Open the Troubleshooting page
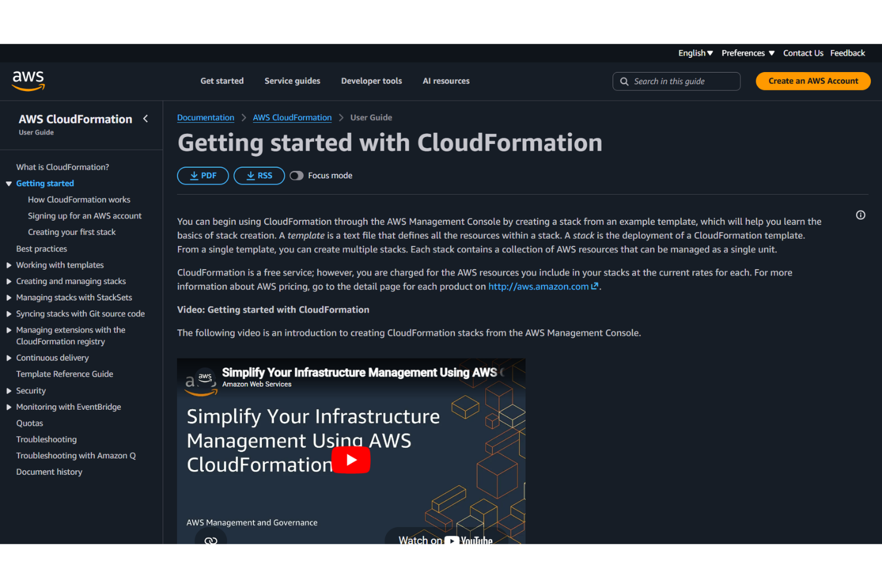Viewport: 882px width, 588px height. (46, 440)
